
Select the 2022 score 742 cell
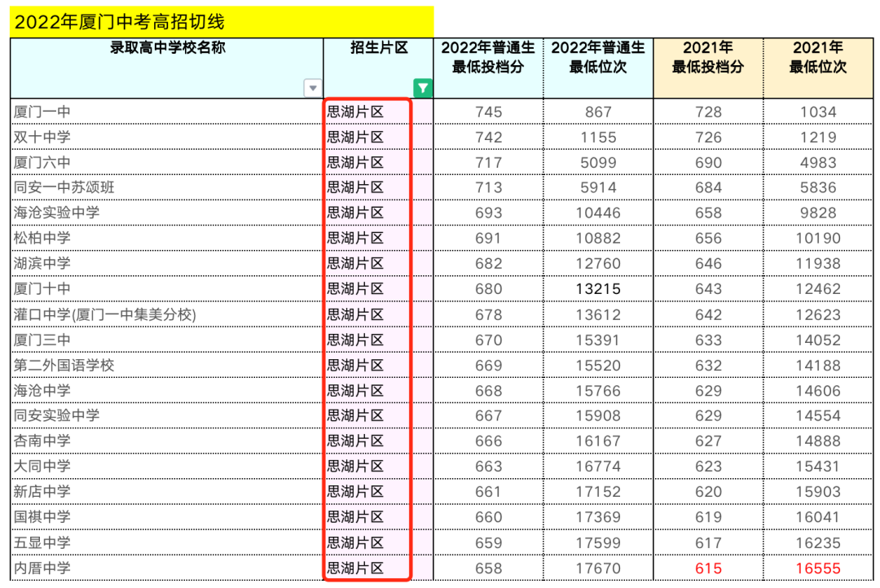pyautogui.click(x=488, y=137)
